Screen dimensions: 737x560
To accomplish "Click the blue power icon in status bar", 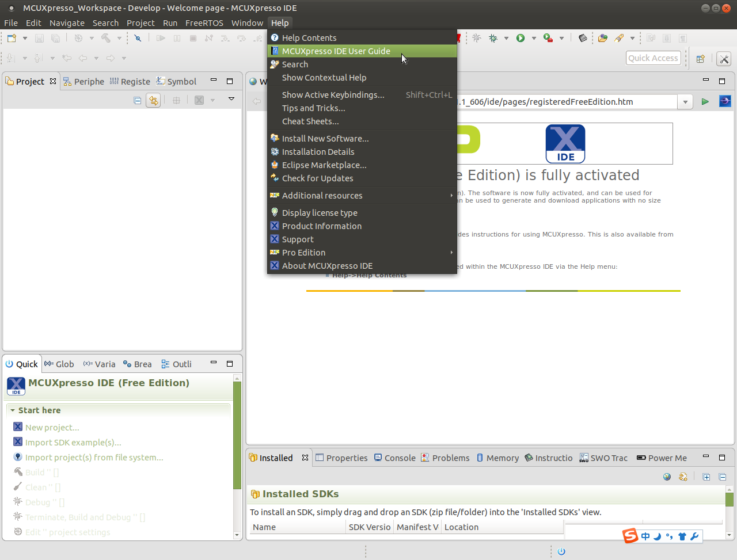I will [561, 551].
